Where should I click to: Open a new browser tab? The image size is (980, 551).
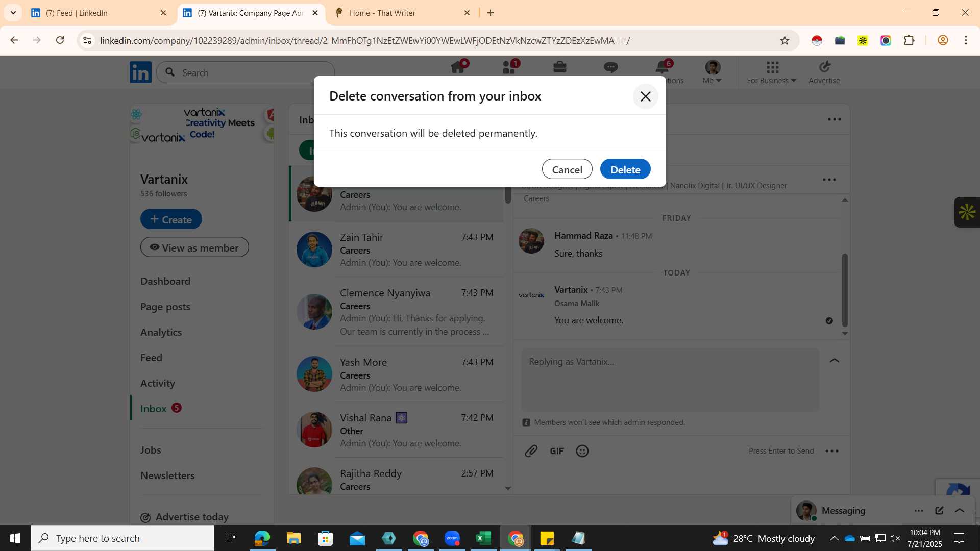[491, 13]
